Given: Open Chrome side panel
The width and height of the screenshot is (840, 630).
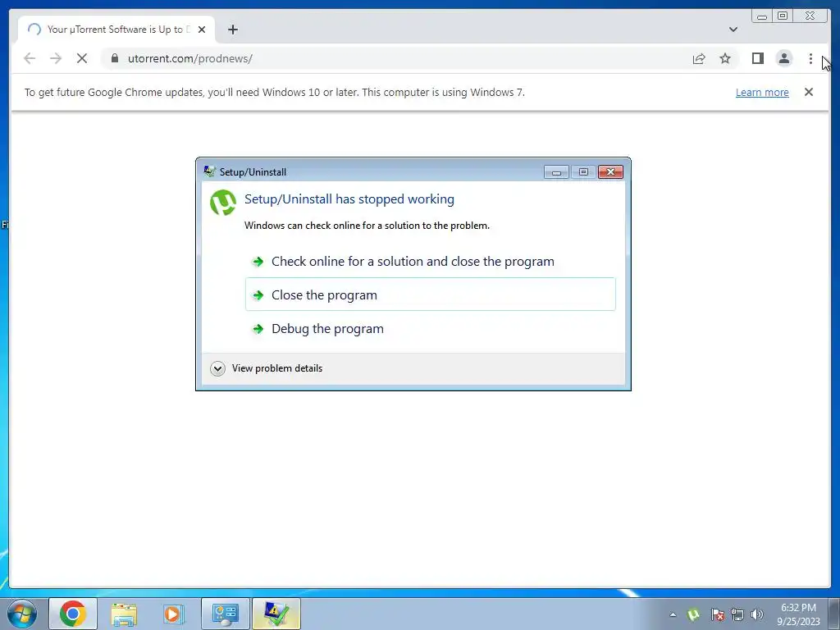Looking at the screenshot, I should click(757, 58).
